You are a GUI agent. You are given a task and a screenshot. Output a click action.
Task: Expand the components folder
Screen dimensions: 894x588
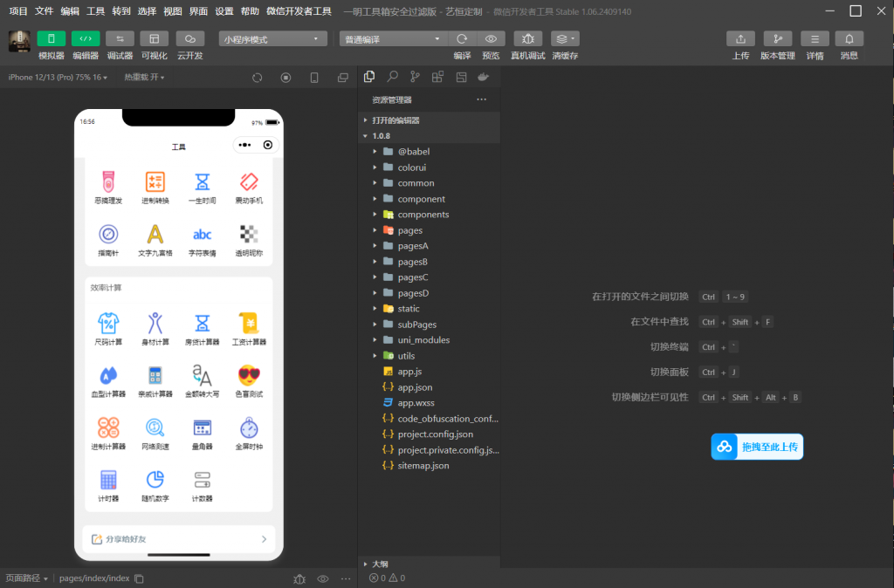430,215
